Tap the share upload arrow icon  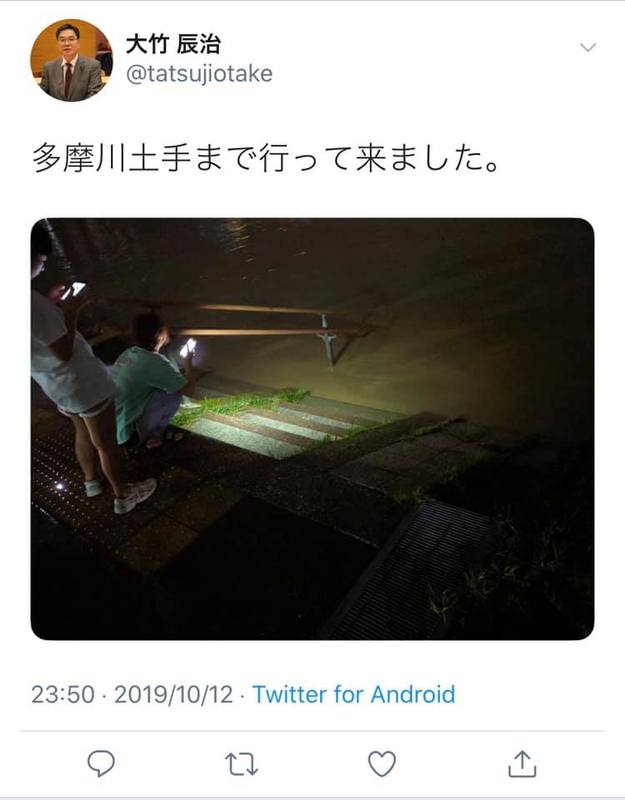click(x=522, y=764)
